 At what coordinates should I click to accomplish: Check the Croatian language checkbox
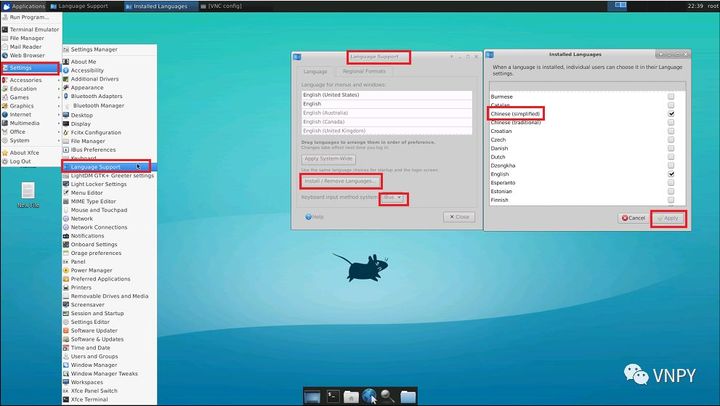coord(671,131)
